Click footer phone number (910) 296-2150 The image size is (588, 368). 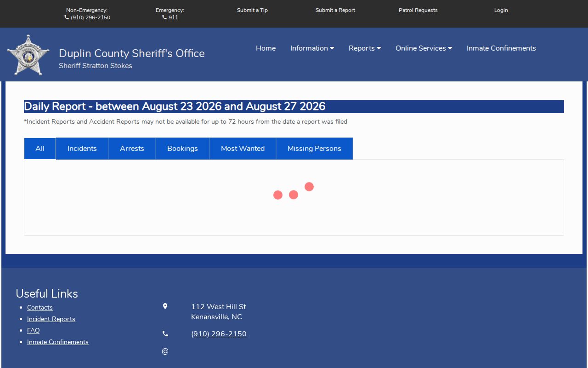tap(219, 334)
